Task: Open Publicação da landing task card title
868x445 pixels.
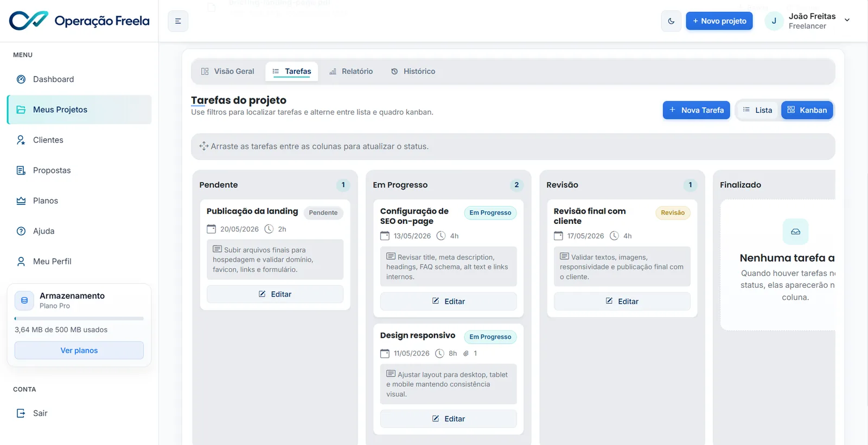Action: point(252,211)
